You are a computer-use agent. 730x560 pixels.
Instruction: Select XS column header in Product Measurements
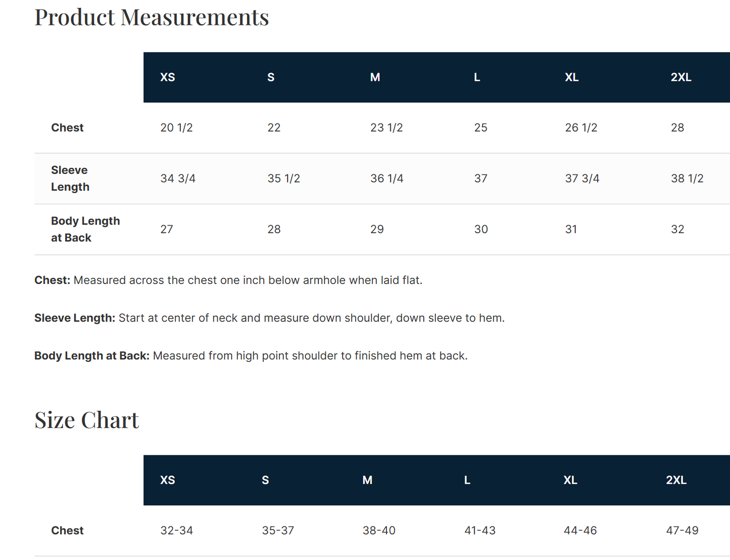pyautogui.click(x=168, y=77)
